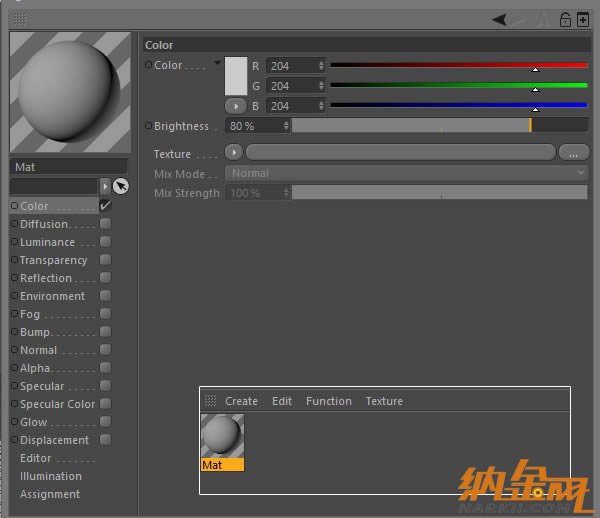600x518 pixels.
Task: Enable the Reflection channel checkbox
Action: pos(105,277)
